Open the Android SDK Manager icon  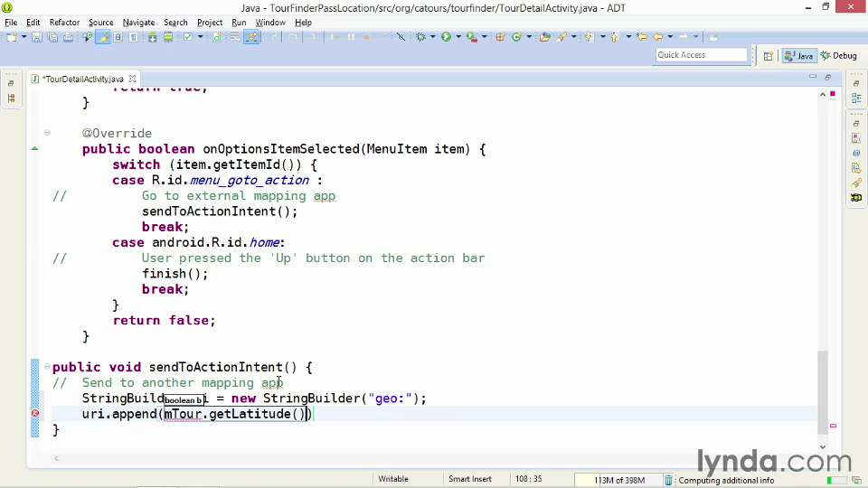coord(152,37)
